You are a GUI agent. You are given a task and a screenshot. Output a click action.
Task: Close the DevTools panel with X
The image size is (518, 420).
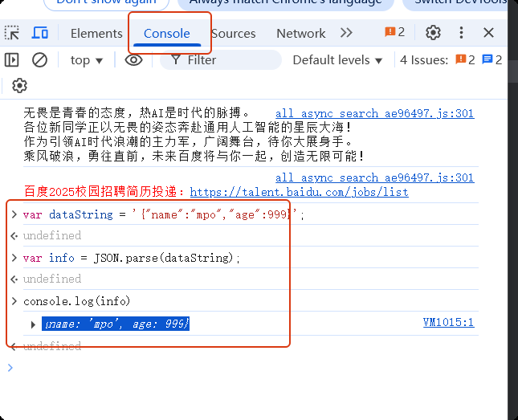point(488,33)
